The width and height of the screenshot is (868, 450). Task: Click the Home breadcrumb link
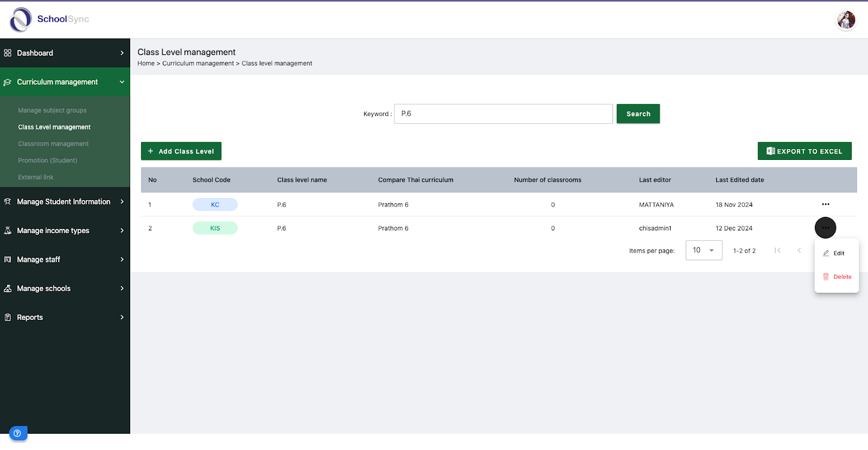point(146,63)
